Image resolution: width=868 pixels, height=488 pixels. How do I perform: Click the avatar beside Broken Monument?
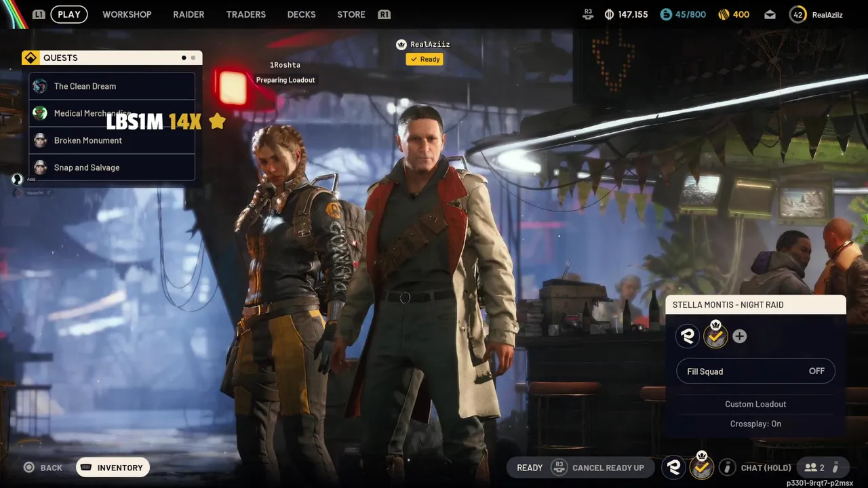click(x=40, y=140)
